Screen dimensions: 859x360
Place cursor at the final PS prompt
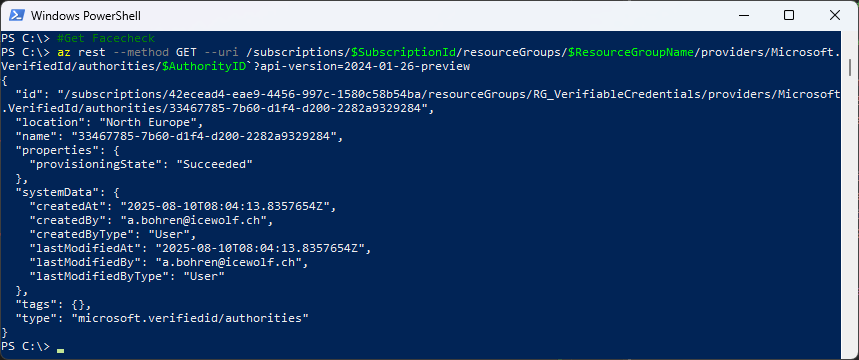tap(60, 347)
